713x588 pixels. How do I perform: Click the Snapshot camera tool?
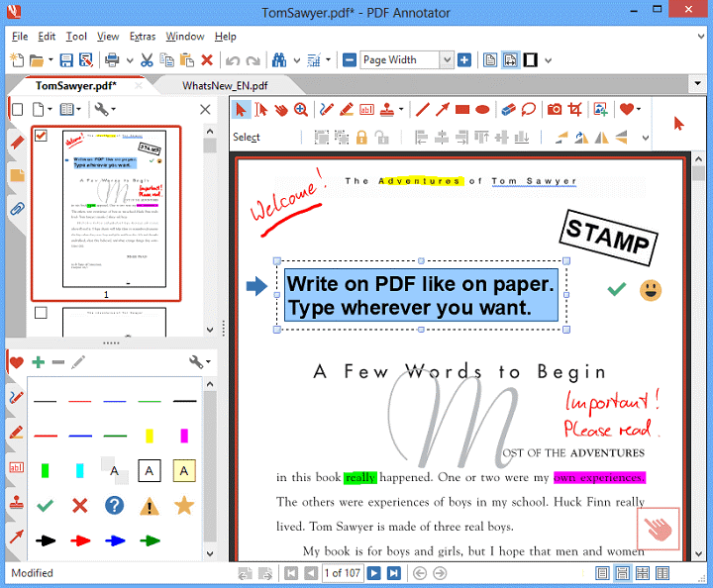tap(556, 110)
